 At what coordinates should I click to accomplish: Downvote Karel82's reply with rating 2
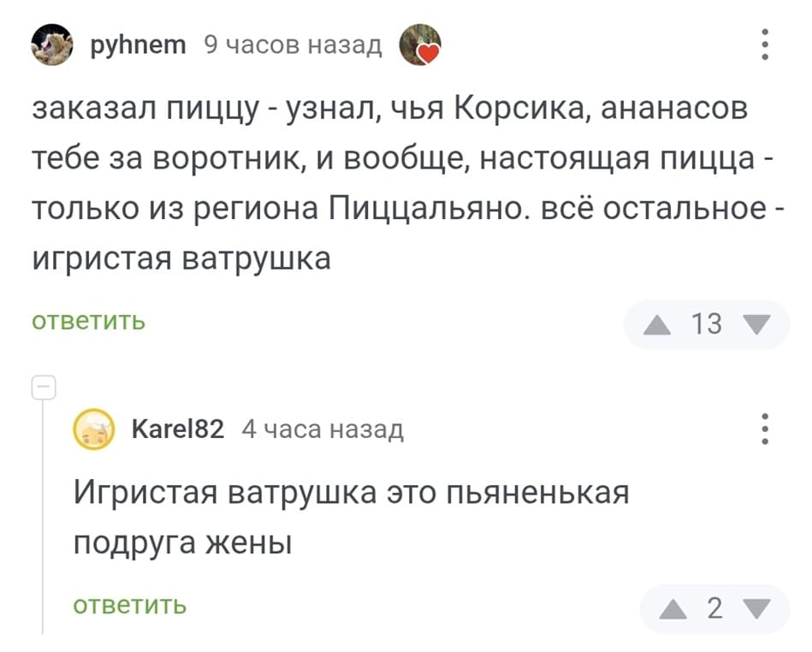(x=756, y=608)
